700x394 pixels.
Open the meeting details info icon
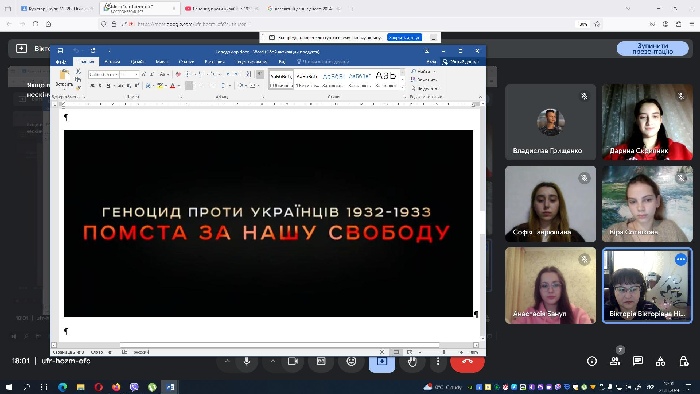(x=592, y=361)
